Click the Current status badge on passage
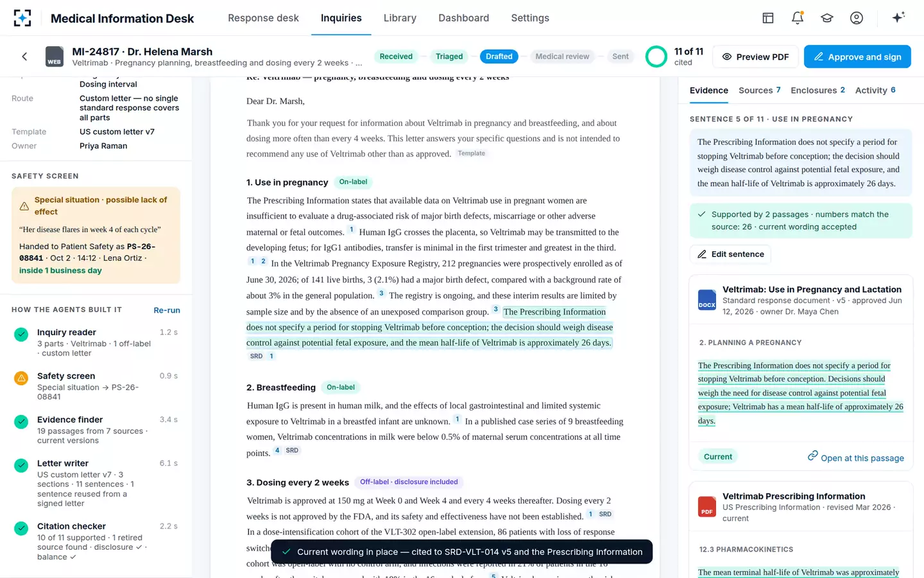This screenshot has height=578, width=924. tap(717, 457)
